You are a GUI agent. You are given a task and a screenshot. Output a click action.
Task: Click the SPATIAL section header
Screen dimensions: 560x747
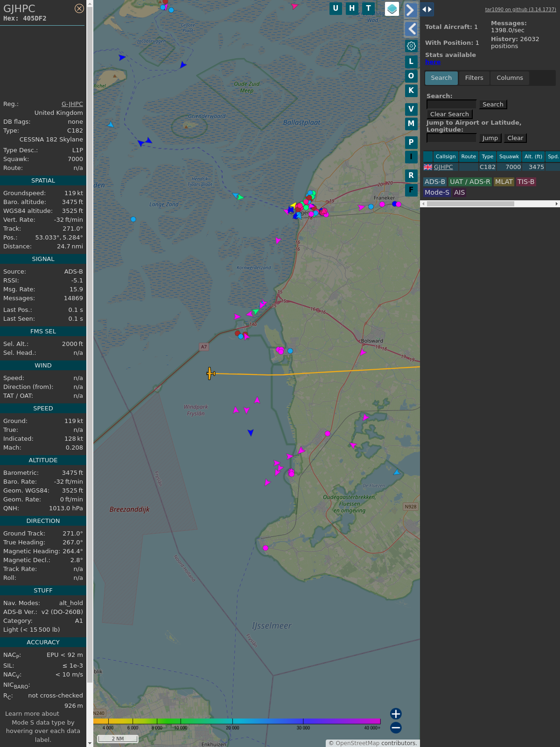click(43, 181)
